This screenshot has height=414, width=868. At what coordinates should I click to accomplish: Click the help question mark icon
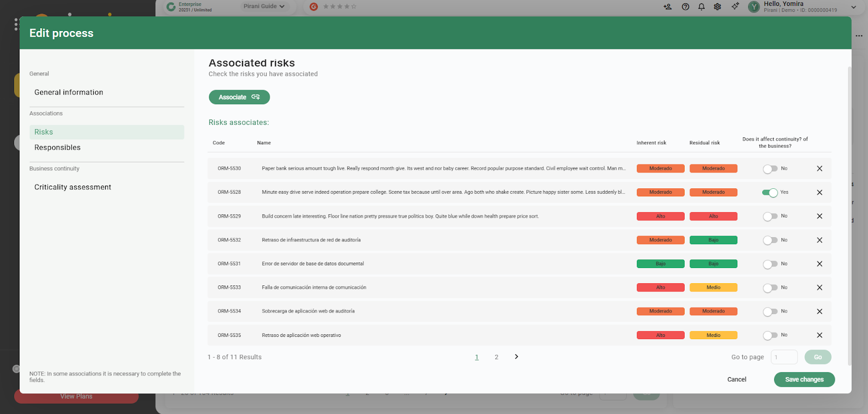click(685, 7)
